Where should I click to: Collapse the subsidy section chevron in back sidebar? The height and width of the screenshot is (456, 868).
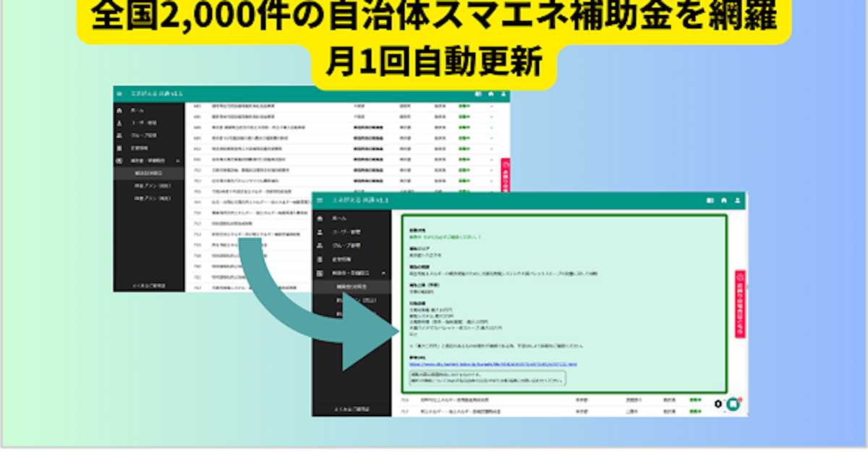(x=178, y=160)
